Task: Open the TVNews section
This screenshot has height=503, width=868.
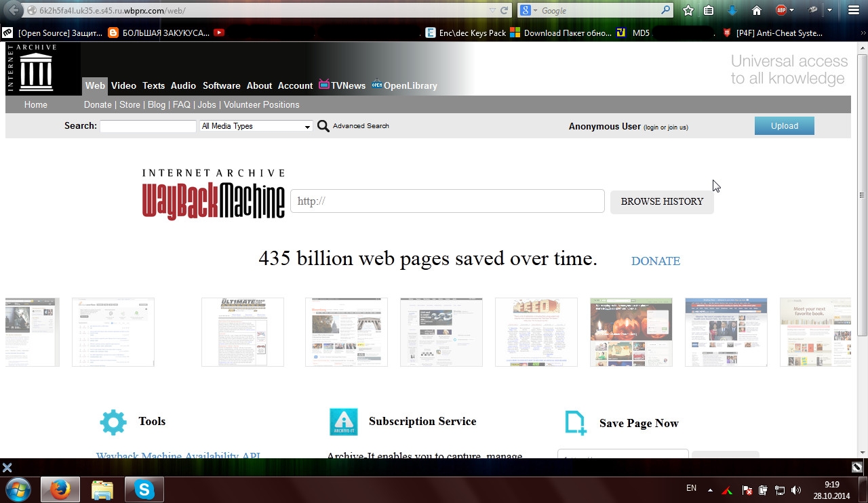Action: coord(342,85)
